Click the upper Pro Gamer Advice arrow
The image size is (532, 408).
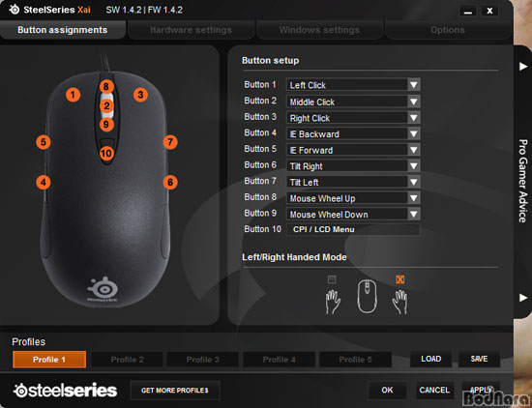[523, 67]
